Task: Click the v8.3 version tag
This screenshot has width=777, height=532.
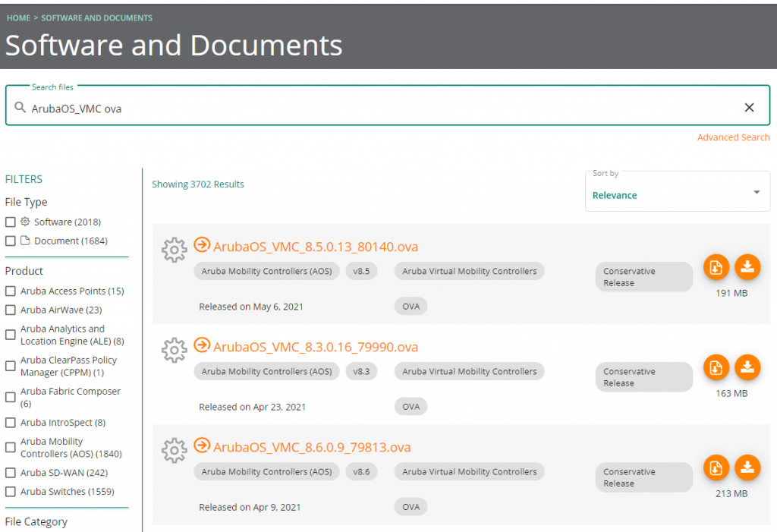Action: coord(361,371)
